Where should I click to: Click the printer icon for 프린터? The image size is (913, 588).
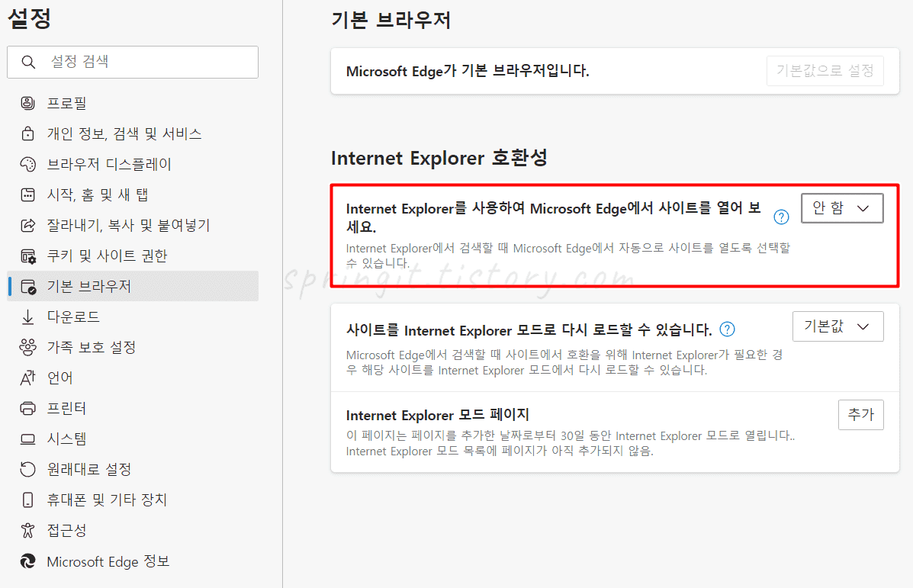click(27, 408)
